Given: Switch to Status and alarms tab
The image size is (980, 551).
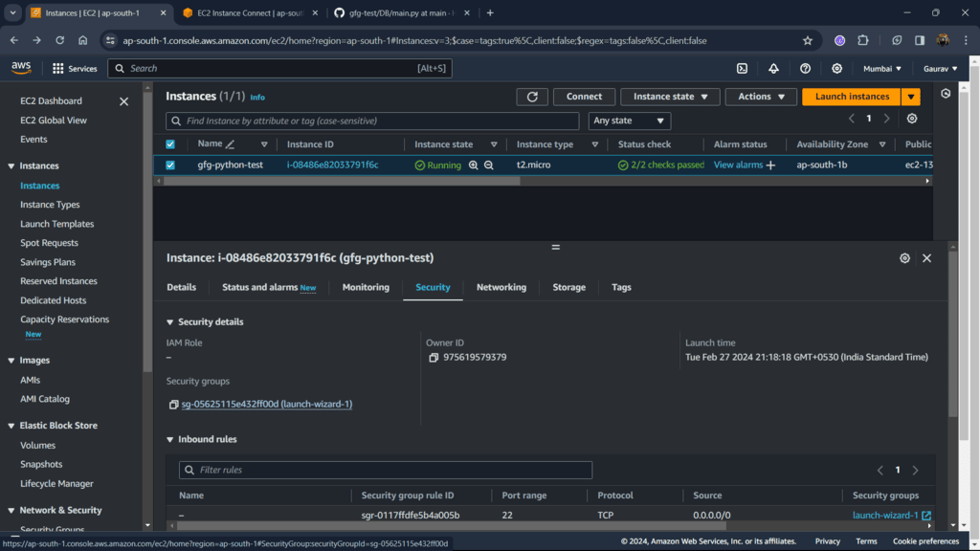Looking at the screenshot, I should [x=269, y=287].
